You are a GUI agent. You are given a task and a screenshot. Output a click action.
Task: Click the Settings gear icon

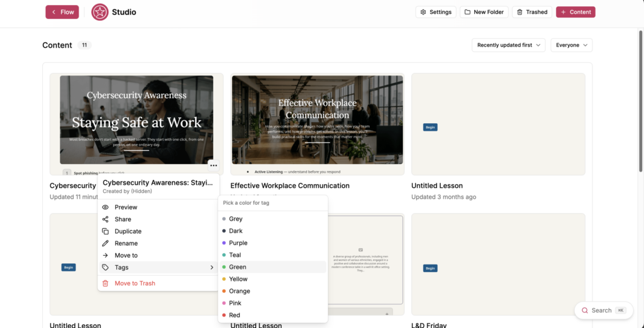coord(423,12)
